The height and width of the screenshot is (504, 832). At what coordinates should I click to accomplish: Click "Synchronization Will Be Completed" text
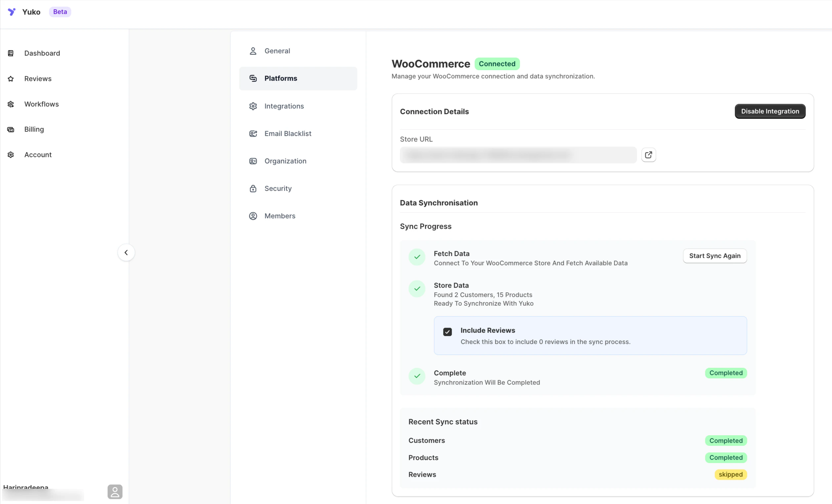coord(486,383)
